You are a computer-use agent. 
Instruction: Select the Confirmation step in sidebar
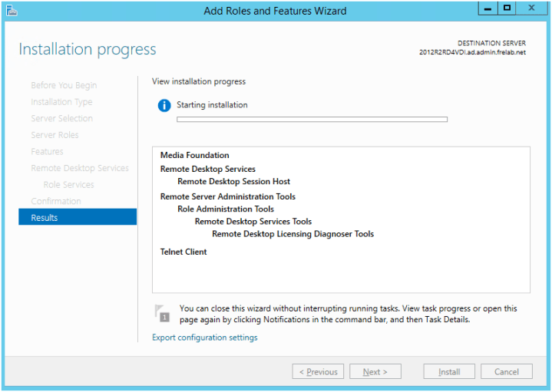pos(56,201)
